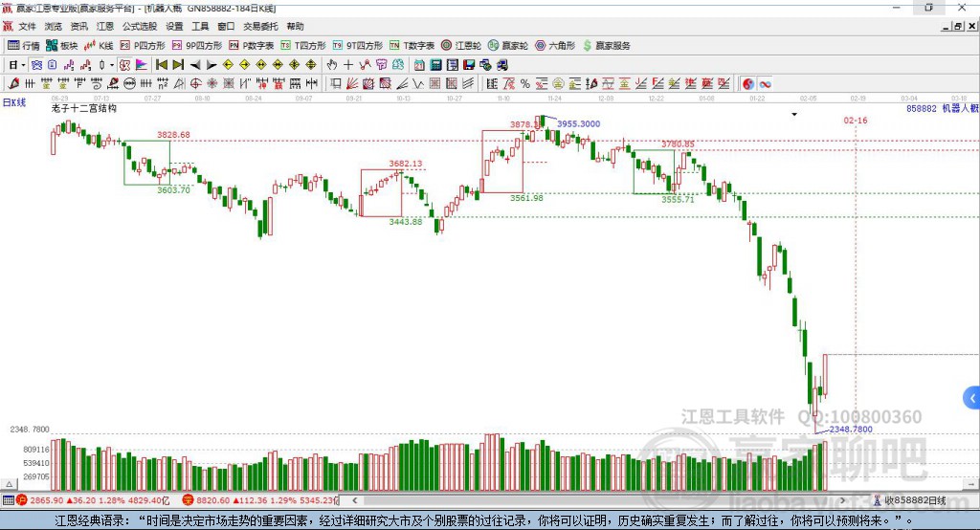The image size is (980, 530).
Task: Click the yin-yang taiji icon
Action: (x=748, y=84)
